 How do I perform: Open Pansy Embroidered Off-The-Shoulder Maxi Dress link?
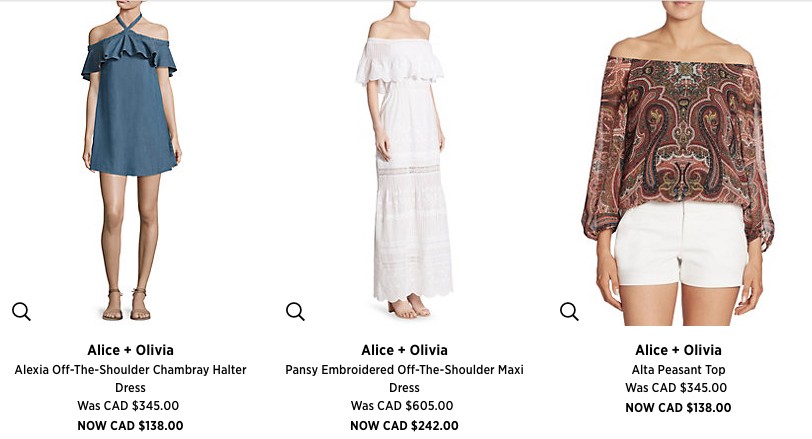pyautogui.click(x=404, y=378)
